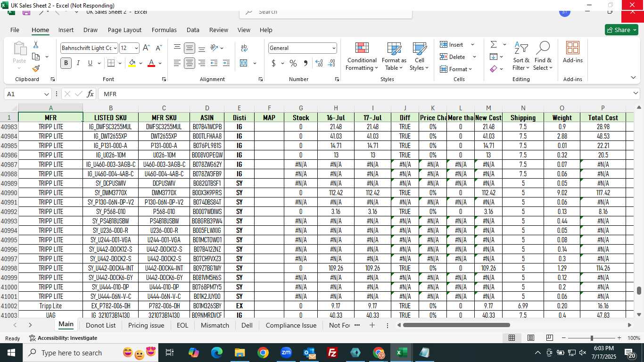644x362 pixels.
Task: Toggle Middle Align
Action: pyautogui.click(x=190, y=48)
